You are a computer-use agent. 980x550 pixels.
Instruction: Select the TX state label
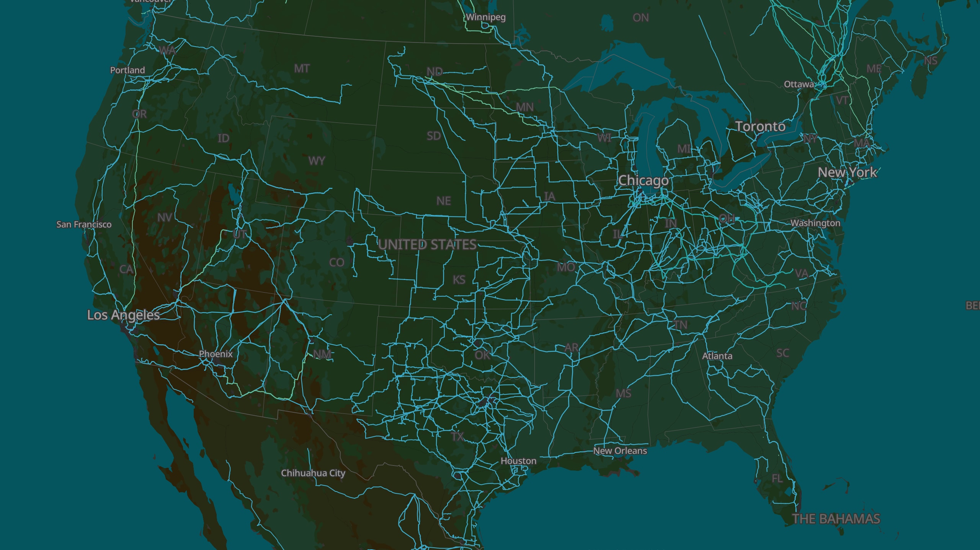pyautogui.click(x=457, y=436)
